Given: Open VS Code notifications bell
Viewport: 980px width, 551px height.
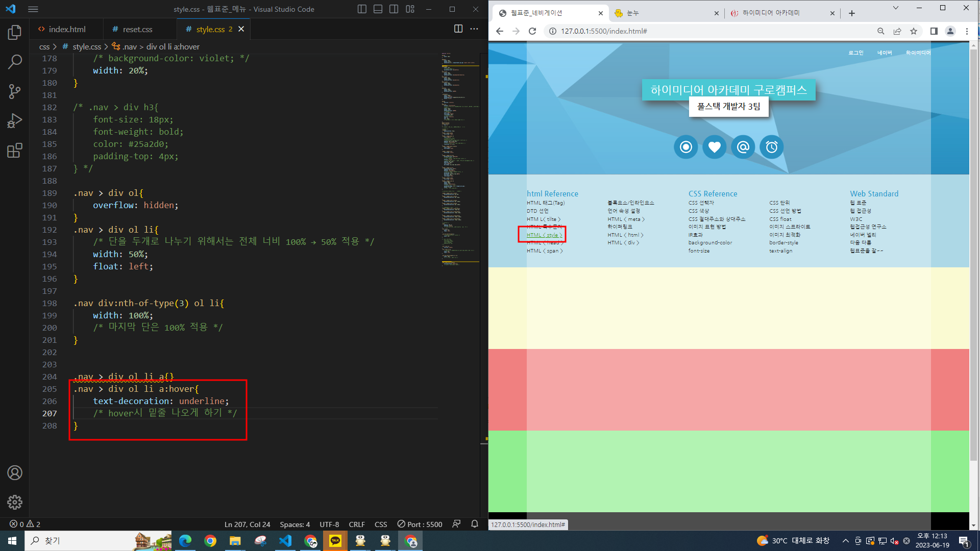Looking at the screenshot, I should (474, 524).
